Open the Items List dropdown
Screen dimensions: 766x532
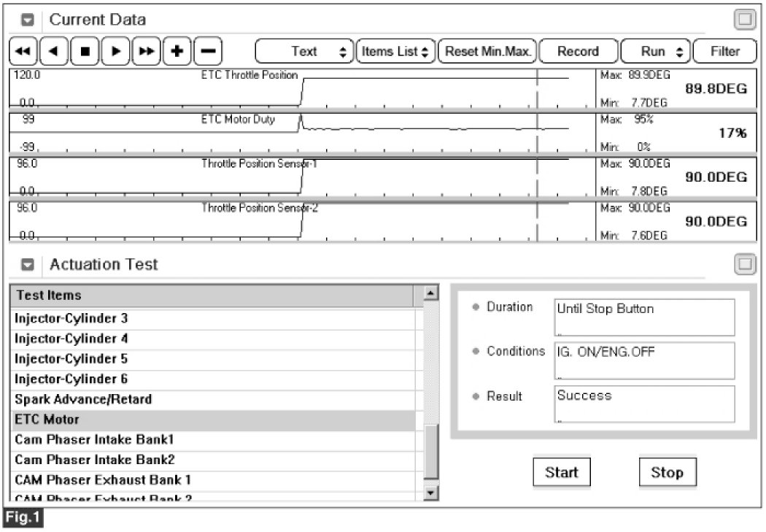click(395, 51)
